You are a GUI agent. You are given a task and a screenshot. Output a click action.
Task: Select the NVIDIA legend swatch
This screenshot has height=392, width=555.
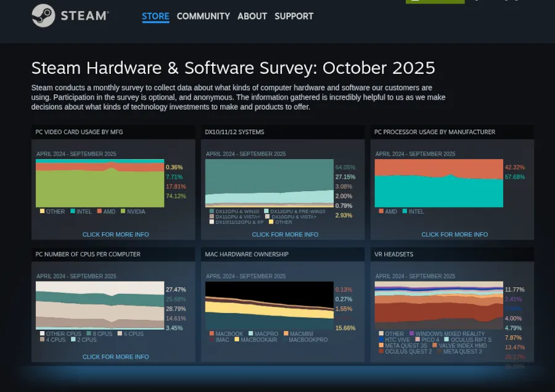click(x=122, y=211)
